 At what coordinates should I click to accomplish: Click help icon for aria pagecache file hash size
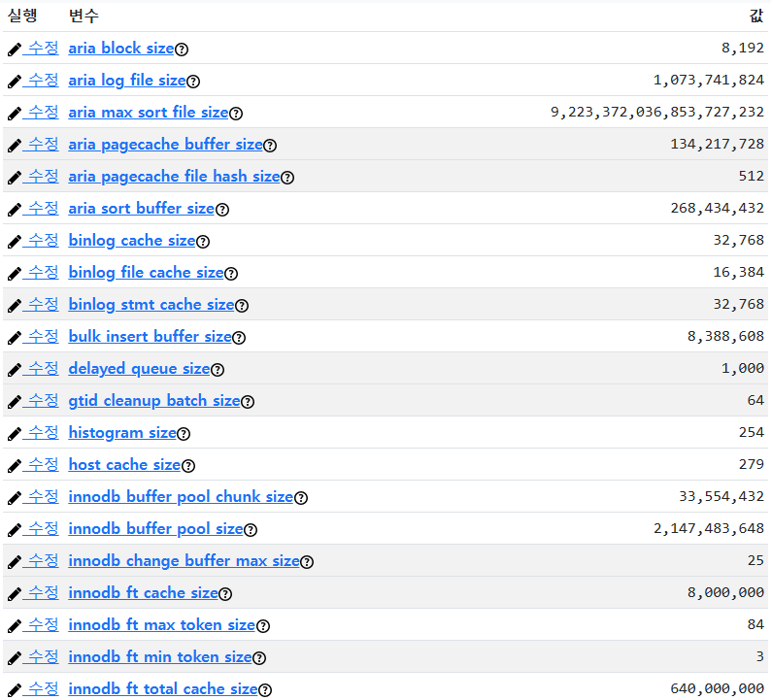[287, 178]
